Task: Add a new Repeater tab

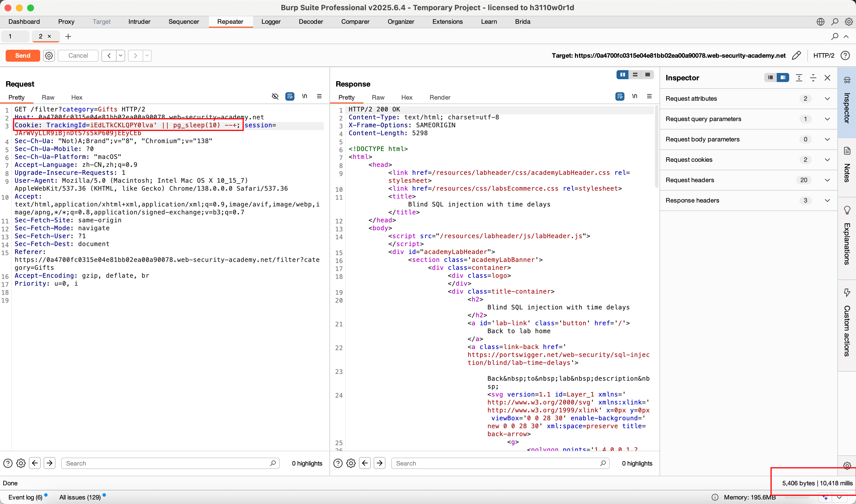Action: (68, 36)
